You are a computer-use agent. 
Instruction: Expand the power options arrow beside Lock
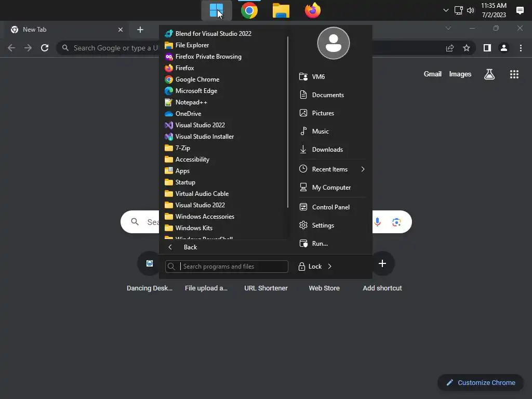[x=329, y=267]
